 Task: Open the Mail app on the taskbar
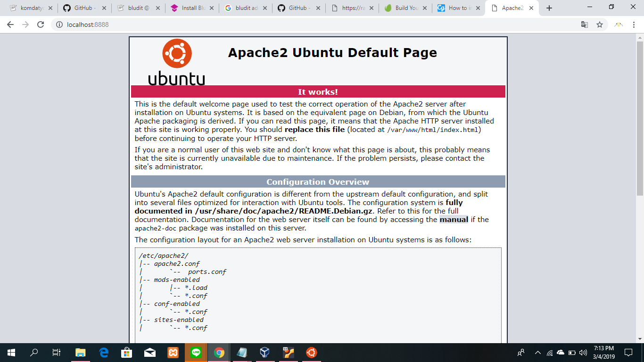point(150,353)
